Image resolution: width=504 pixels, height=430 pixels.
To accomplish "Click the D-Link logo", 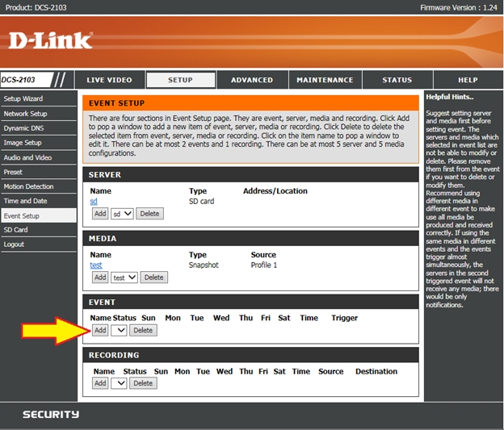I will [50, 40].
